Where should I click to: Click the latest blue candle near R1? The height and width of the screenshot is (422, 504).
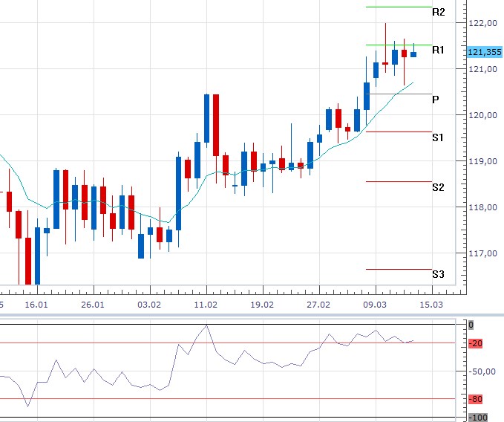point(413,54)
